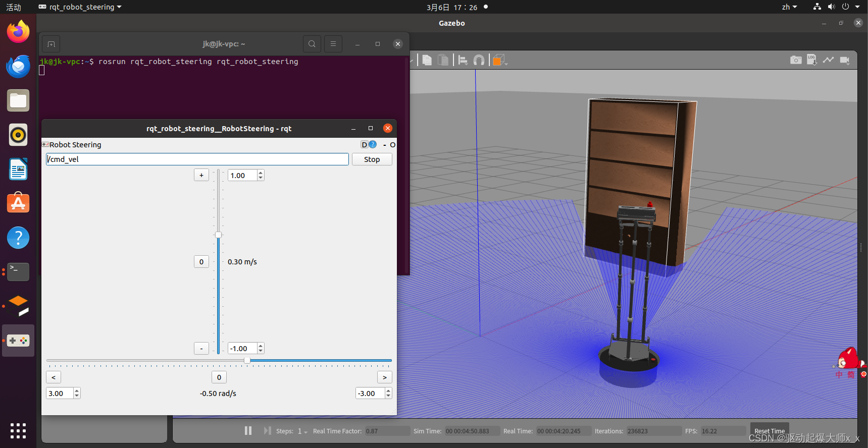The height and width of the screenshot is (448, 868).
Task: Click min linear speed -1.00 spinbox
Action: pyautogui.click(x=246, y=349)
